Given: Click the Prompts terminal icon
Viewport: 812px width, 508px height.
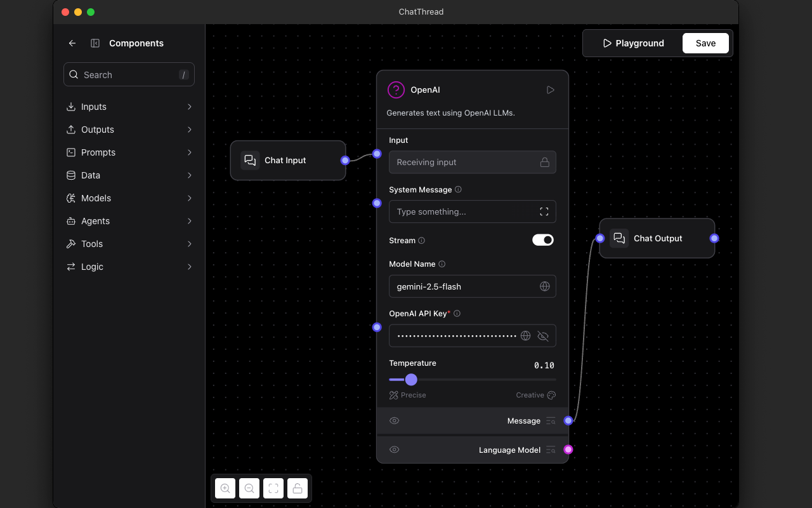Looking at the screenshot, I should (71, 152).
